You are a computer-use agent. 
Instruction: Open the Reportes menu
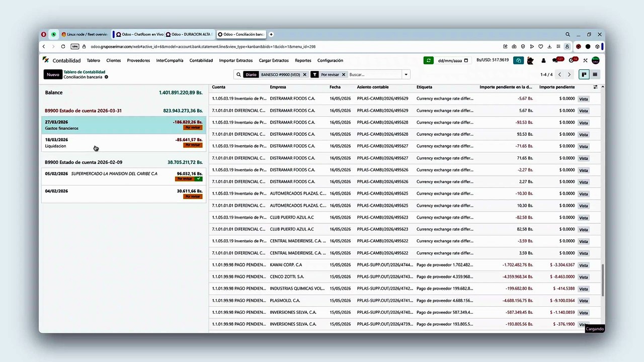303,60
